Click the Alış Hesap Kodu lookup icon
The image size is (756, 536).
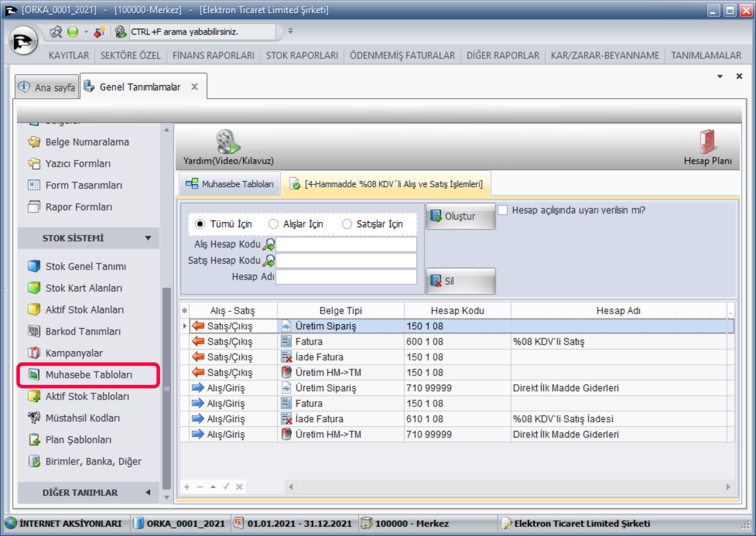point(268,244)
